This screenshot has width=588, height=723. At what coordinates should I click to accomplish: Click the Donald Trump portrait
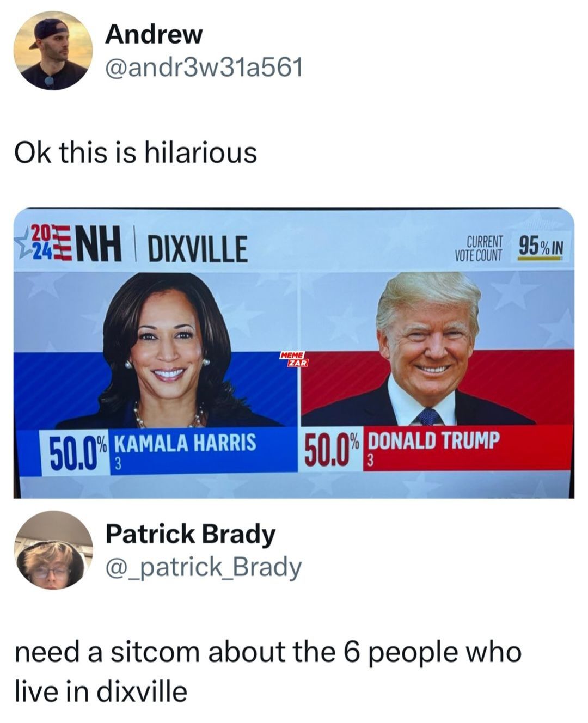[x=427, y=350]
